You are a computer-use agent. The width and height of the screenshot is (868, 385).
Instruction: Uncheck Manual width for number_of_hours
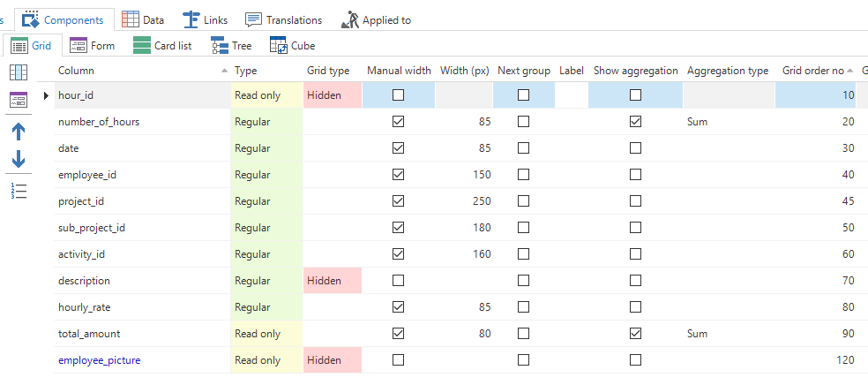[x=399, y=122]
